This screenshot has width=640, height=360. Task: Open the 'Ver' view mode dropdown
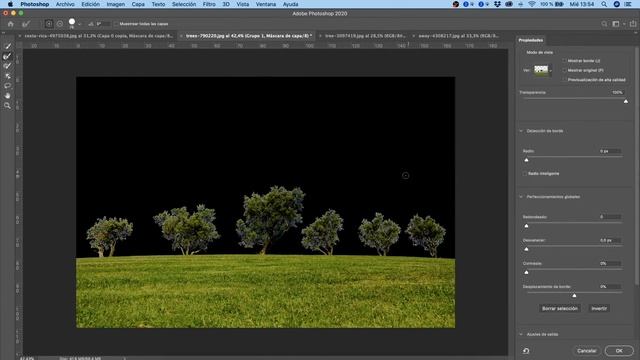click(x=543, y=70)
